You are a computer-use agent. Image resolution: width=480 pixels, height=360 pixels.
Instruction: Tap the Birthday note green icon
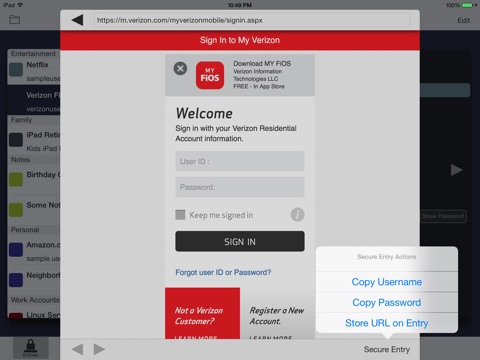[x=16, y=179]
